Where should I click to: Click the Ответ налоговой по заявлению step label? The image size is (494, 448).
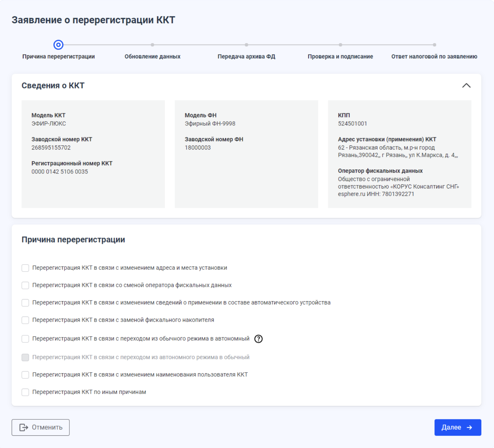(434, 57)
